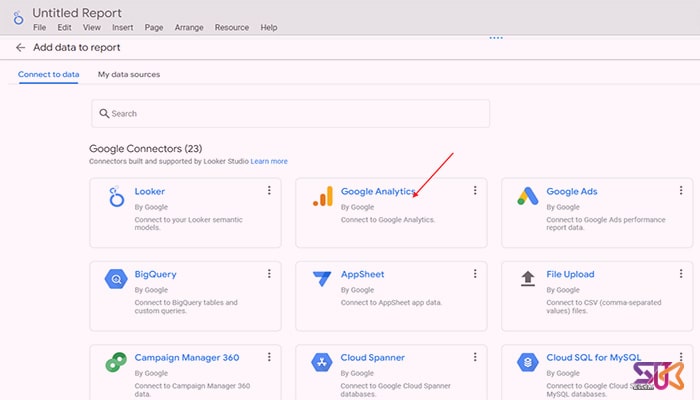This screenshot has height=400, width=700.
Task: Select the AppSheet connector title
Action: pos(362,275)
